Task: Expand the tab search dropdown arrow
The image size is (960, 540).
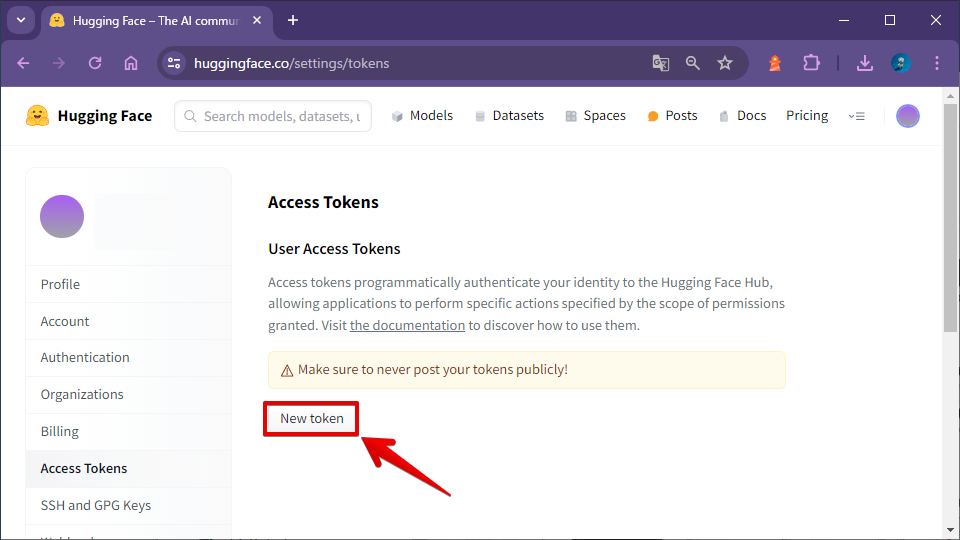Action: (x=21, y=20)
